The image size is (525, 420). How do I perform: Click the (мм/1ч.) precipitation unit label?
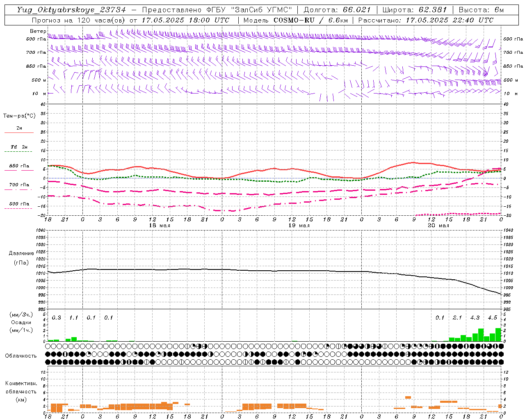tap(22, 330)
